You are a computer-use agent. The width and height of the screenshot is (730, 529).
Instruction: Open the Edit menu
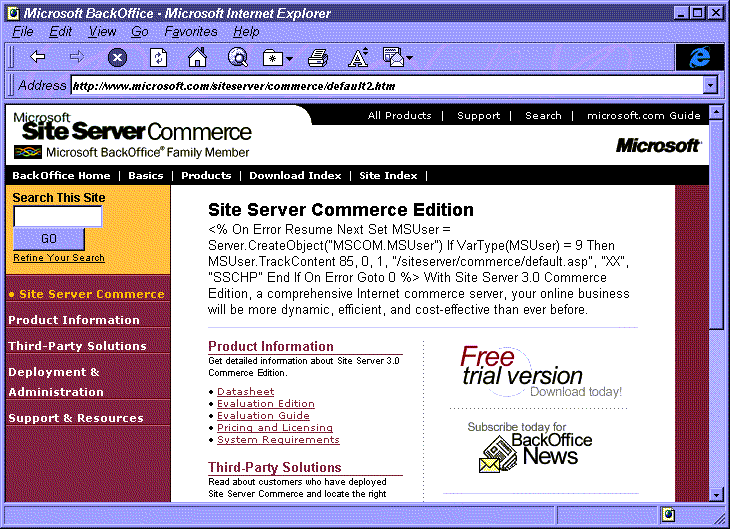[61, 32]
